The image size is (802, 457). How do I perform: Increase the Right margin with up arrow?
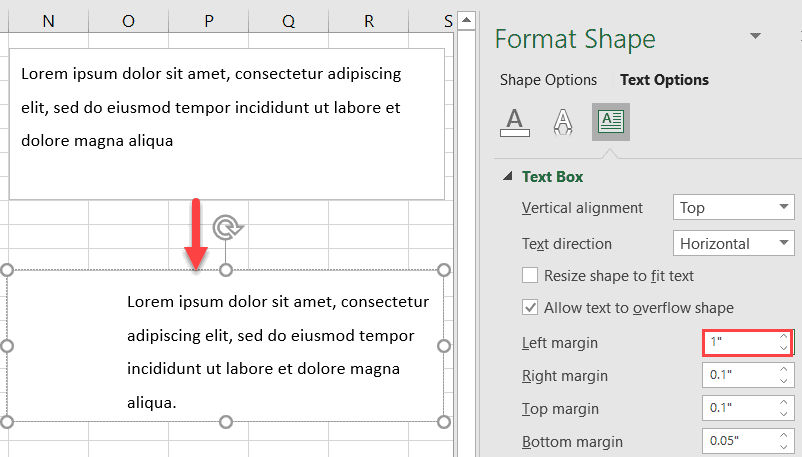[784, 371]
